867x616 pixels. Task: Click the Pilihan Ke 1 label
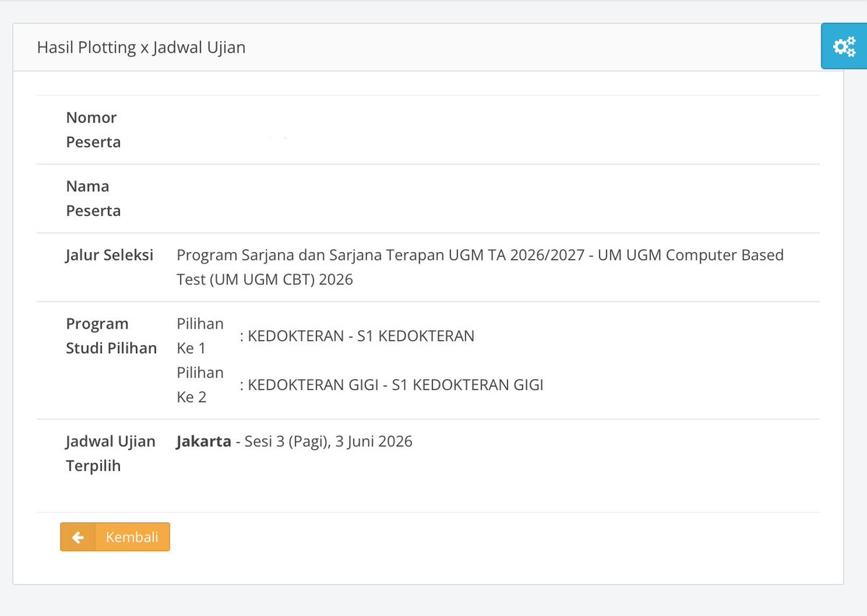[x=200, y=336]
